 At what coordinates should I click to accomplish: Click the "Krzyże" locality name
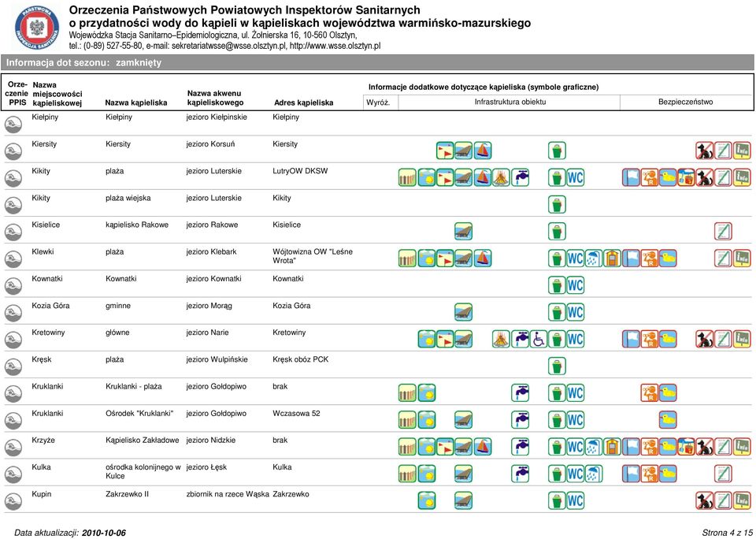coord(43,441)
